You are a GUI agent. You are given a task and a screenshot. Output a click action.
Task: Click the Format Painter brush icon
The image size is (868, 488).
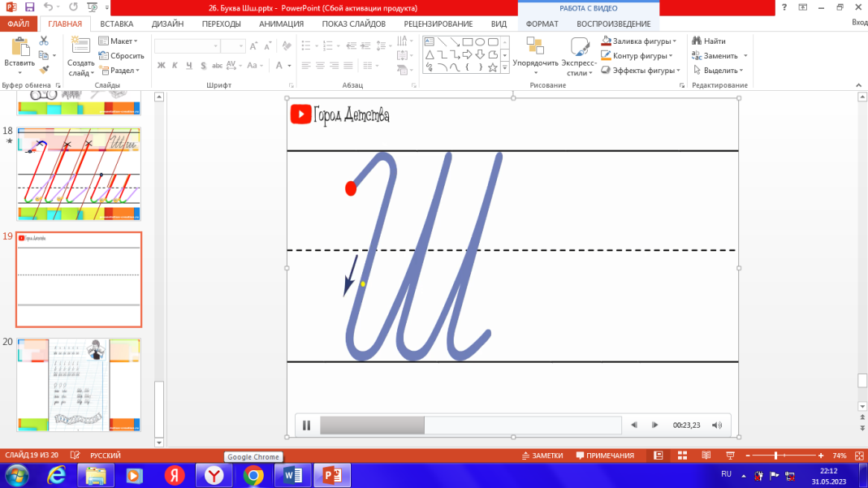tap(44, 70)
